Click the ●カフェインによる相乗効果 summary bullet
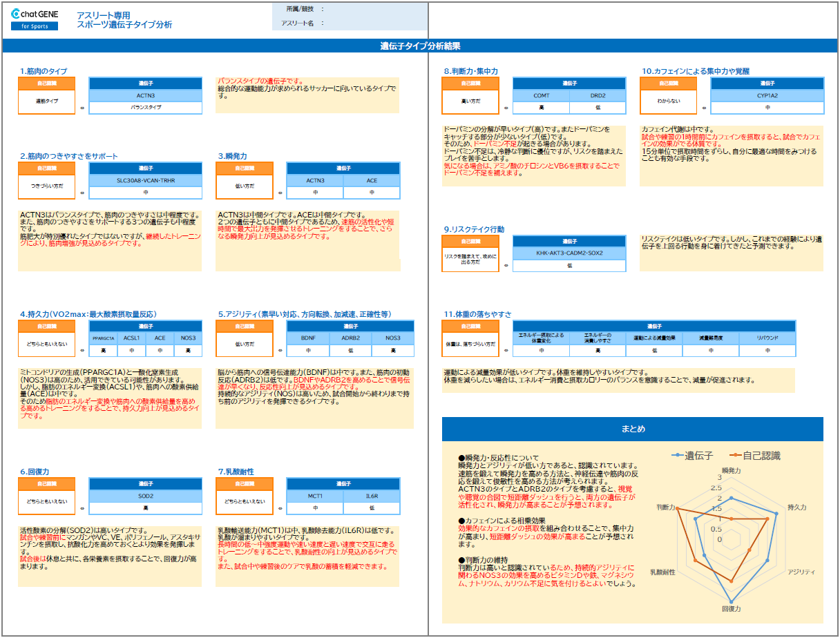Image resolution: width=840 pixels, height=638 pixels. (502, 521)
